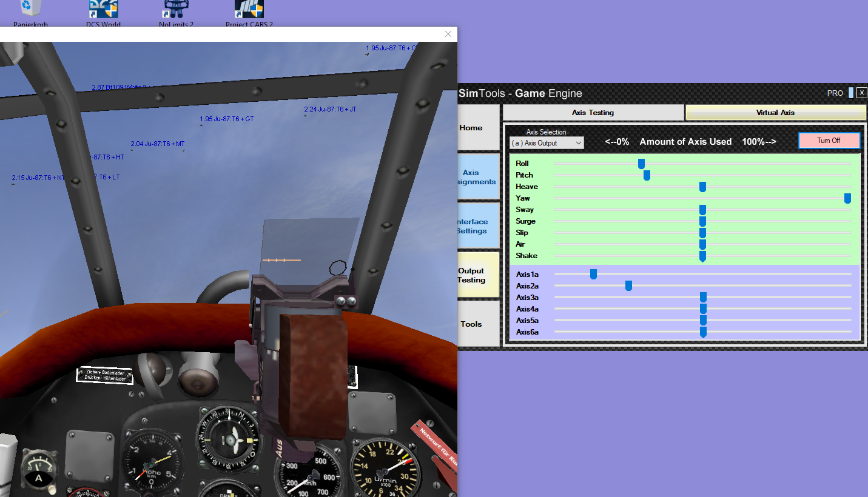Select the Virtual Axis tab
Screen dimensions: 868x497
pyautogui.click(x=776, y=113)
